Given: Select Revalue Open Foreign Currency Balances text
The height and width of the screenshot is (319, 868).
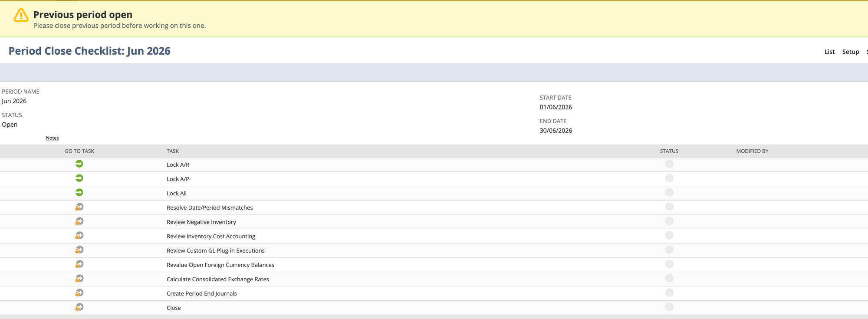Looking at the screenshot, I should pos(220,265).
